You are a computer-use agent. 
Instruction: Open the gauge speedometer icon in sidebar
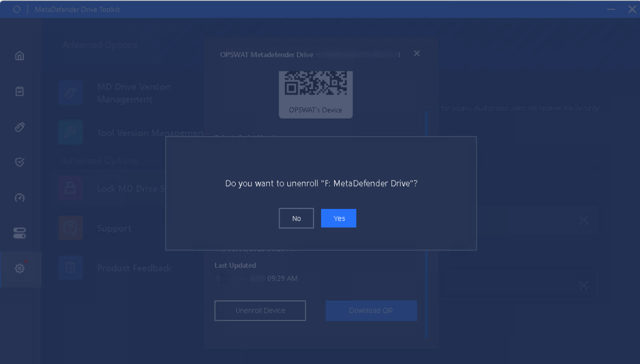point(20,198)
